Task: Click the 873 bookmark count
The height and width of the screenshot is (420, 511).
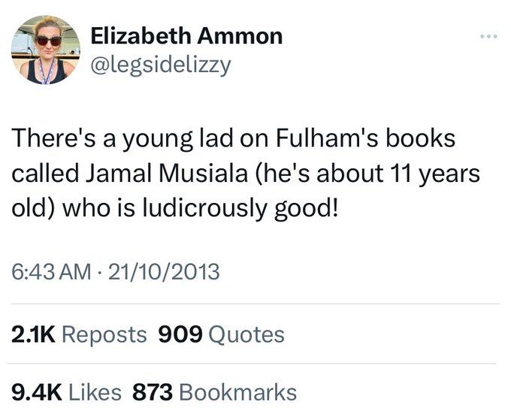Action: pos(153,391)
